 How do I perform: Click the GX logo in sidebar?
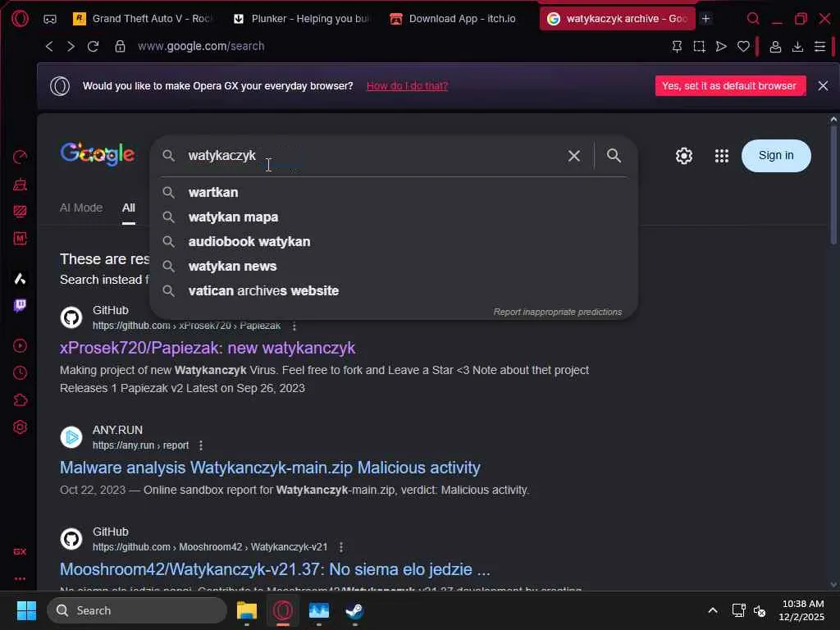point(20,552)
